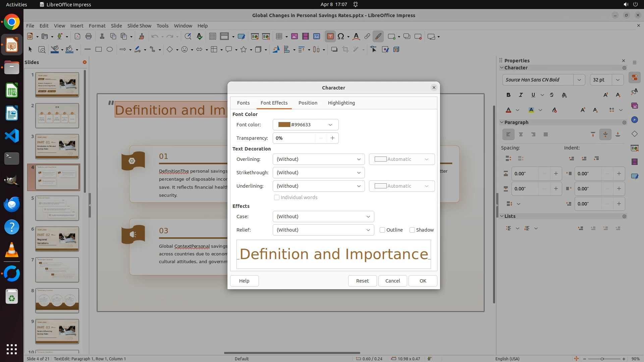Click the Italic icon in sidebar
644x362 pixels.
pos(521,95)
